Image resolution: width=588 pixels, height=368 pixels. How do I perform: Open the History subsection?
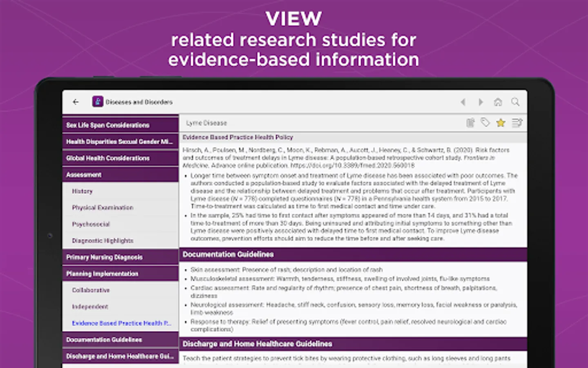click(120, 191)
